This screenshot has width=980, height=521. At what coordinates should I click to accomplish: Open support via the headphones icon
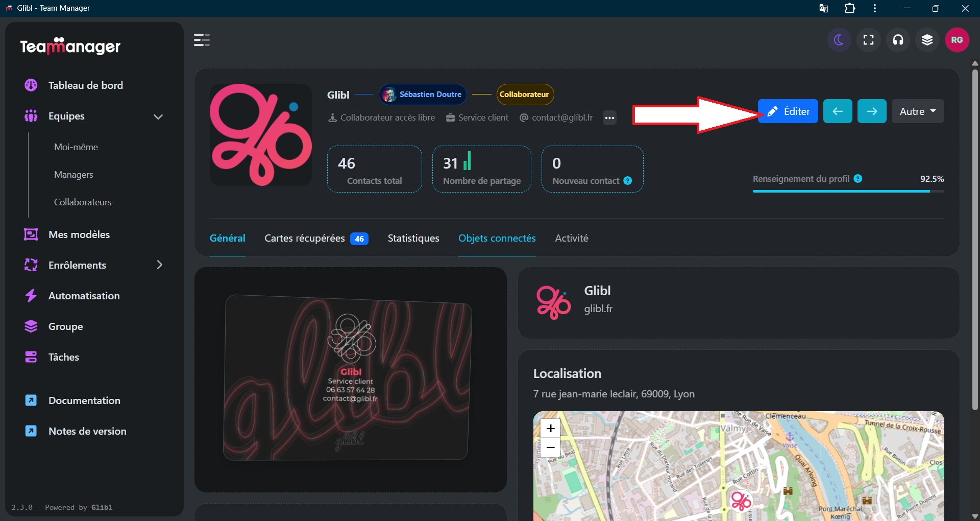coord(898,40)
